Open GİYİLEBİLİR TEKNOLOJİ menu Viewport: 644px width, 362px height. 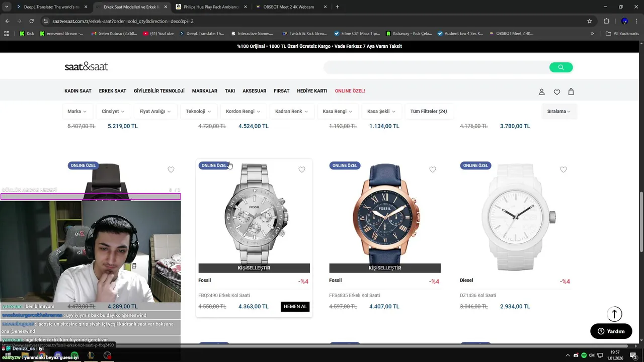click(x=159, y=91)
